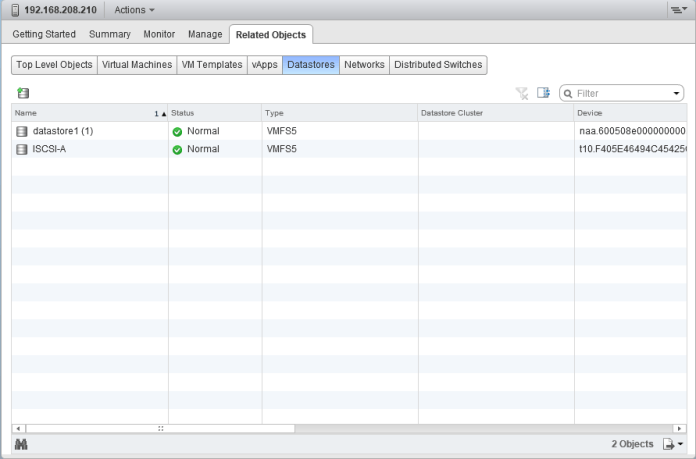Show the Virtual Machines related objects
Image resolution: width=696 pixels, height=459 pixels.
[x=136, y=64]
